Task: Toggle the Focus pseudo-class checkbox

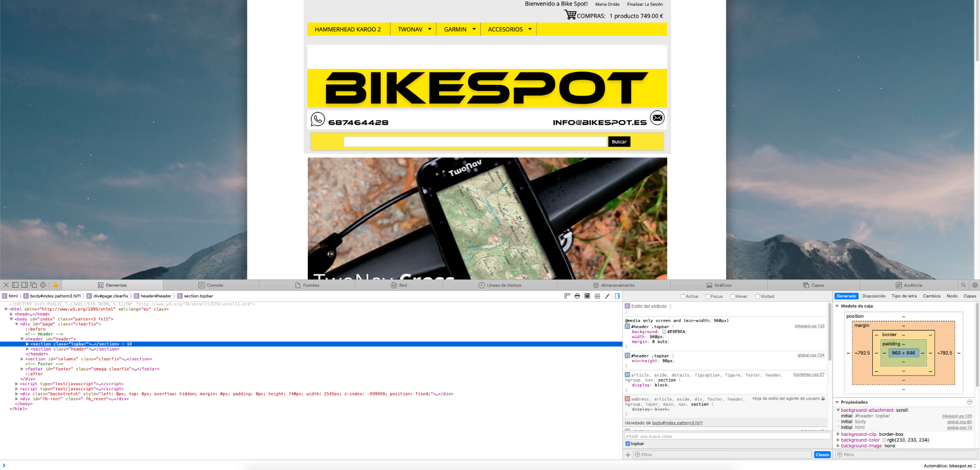Action: 708,296
